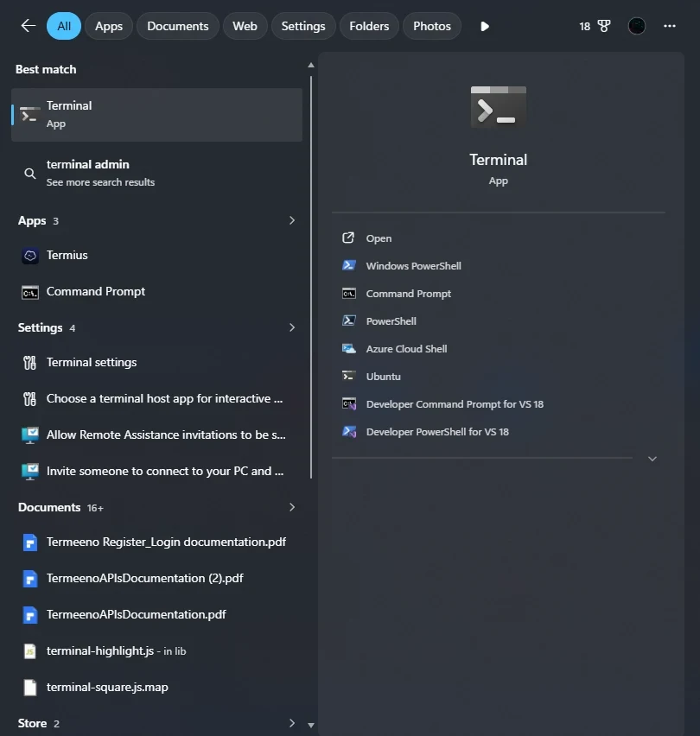Click the TermeenoAPIsDocumentation.pdf file icon
This screenshot has width=700, height=736.
pos(30,615)
